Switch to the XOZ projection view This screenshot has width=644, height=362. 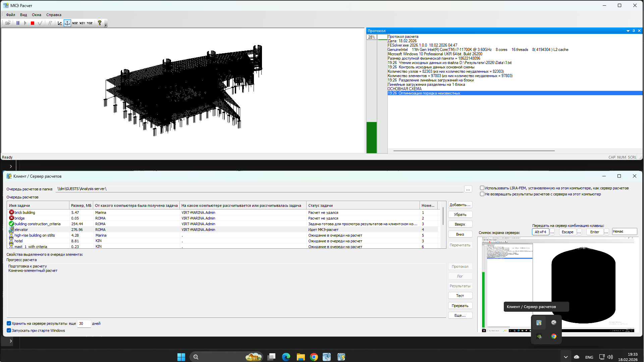[x=75, y=23]
